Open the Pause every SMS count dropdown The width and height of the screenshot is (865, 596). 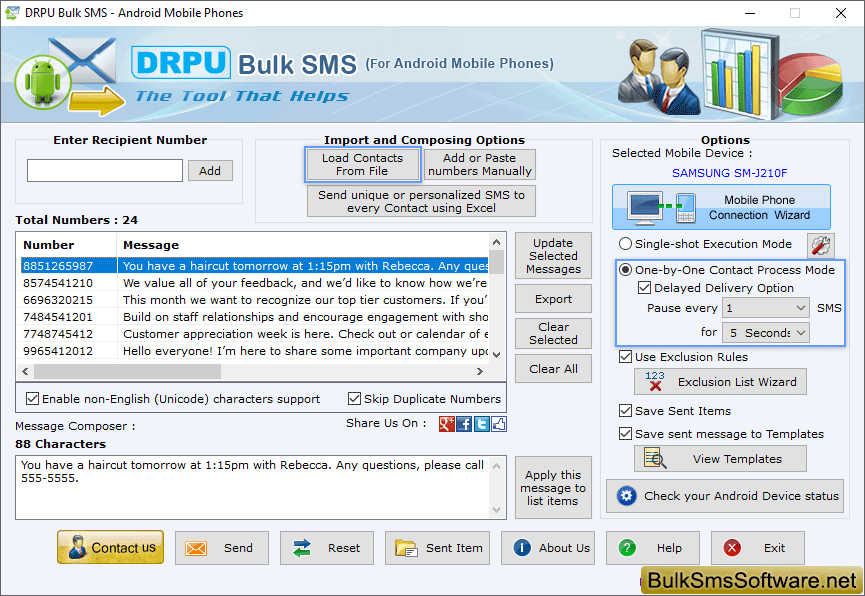766,308
